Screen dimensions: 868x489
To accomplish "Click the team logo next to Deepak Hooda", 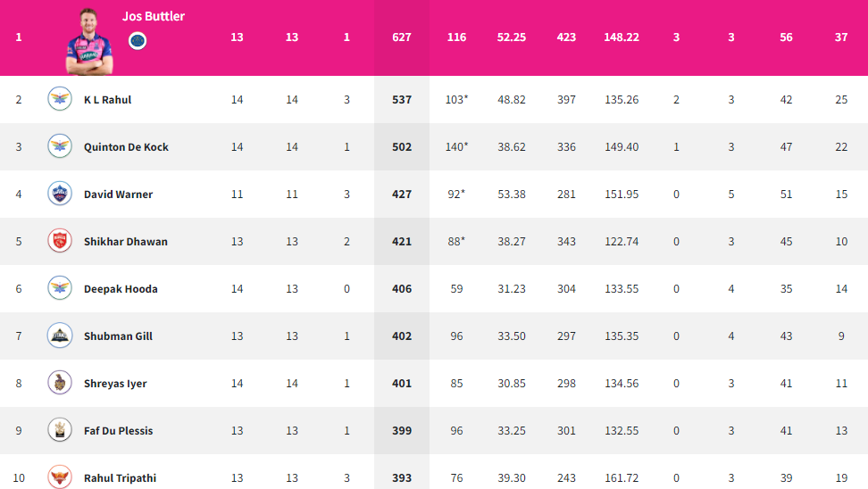I will click(x=60, y=288).
